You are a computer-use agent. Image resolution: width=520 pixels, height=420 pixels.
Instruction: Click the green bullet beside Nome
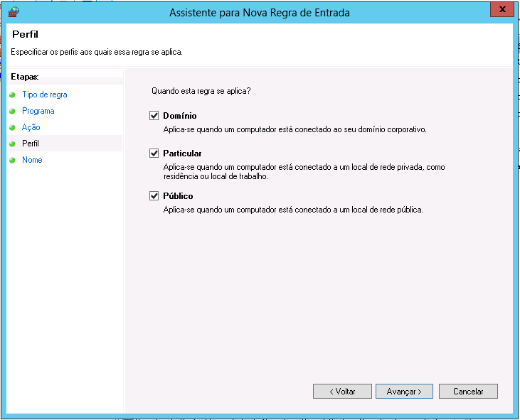coord(12,160)
